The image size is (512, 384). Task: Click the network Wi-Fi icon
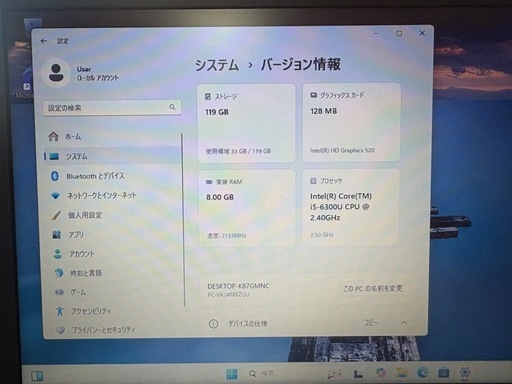coord(55,196)
